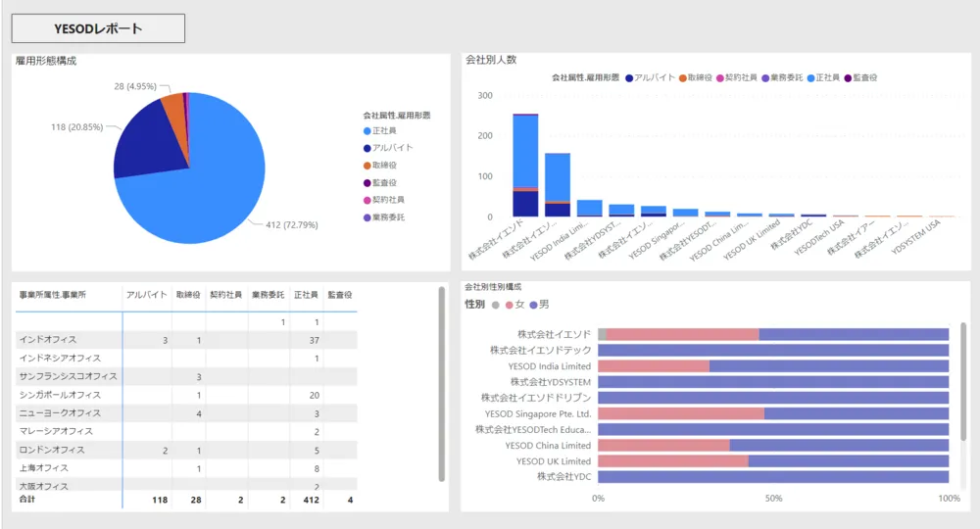Sort table by 取締役 column header
Screen dimensions: 980x529
188,295
